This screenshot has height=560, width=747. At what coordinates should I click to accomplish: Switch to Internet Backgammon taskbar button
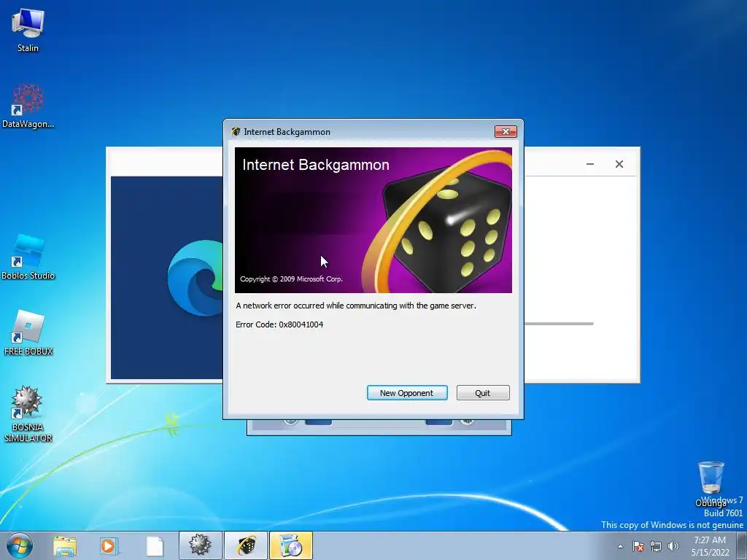tap(246, 545)
